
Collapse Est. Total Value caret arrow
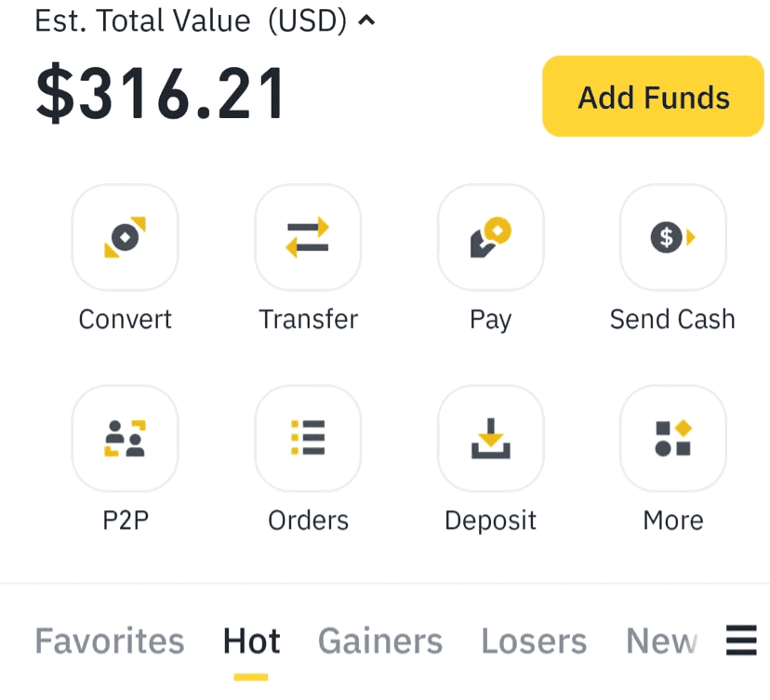[x=366, y=20]
